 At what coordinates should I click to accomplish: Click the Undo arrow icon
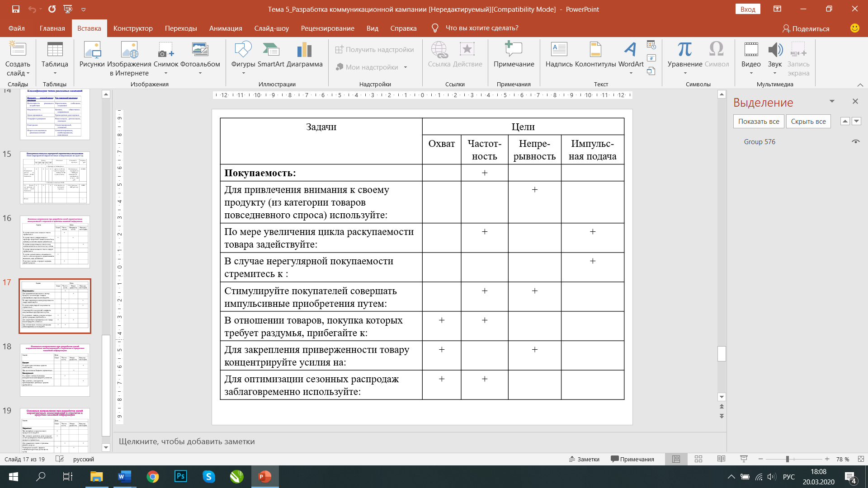click(x=32, y=9)
